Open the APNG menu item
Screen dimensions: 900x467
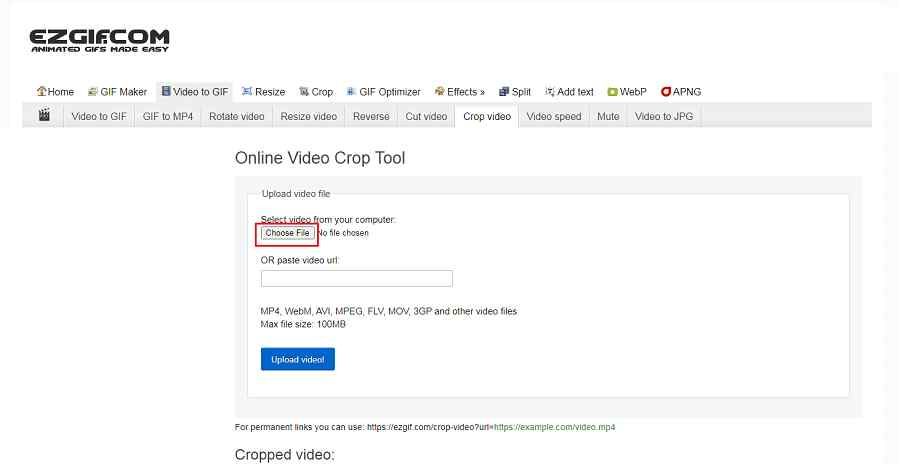coord(681,92)
